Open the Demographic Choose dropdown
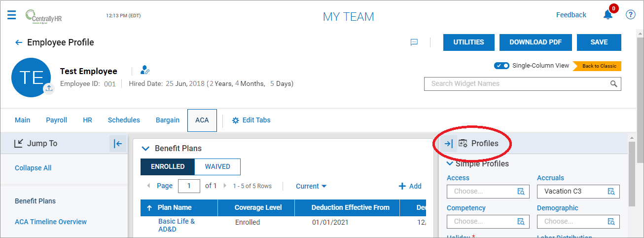This screenshot has width=644, height=238. [x=578, y=222]
